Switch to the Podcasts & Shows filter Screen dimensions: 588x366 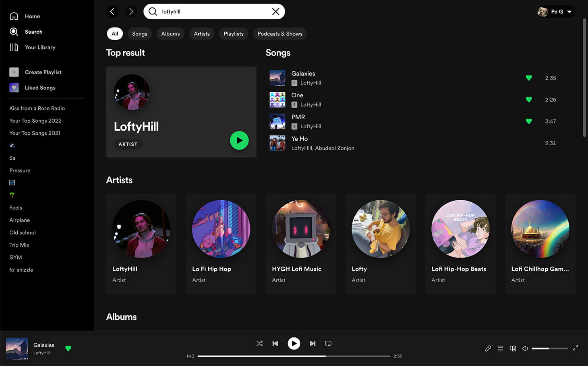(x=280, y=34)
